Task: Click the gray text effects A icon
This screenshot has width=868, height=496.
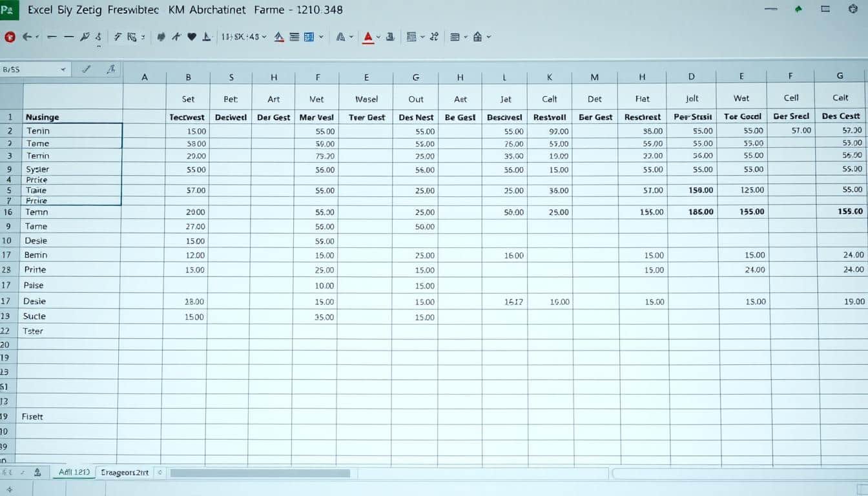Action: point(340,37)
